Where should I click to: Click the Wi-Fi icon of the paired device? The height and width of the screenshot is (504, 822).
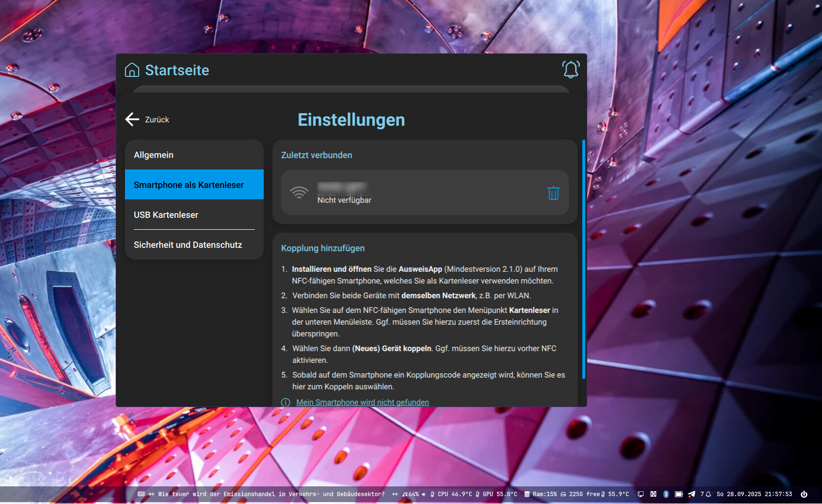(x=299, y=192)
